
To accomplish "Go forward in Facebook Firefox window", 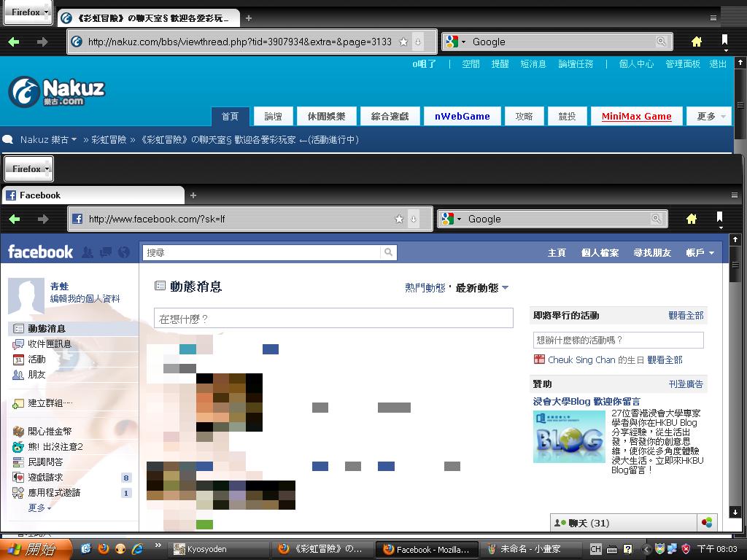I will tap(43, 219).
